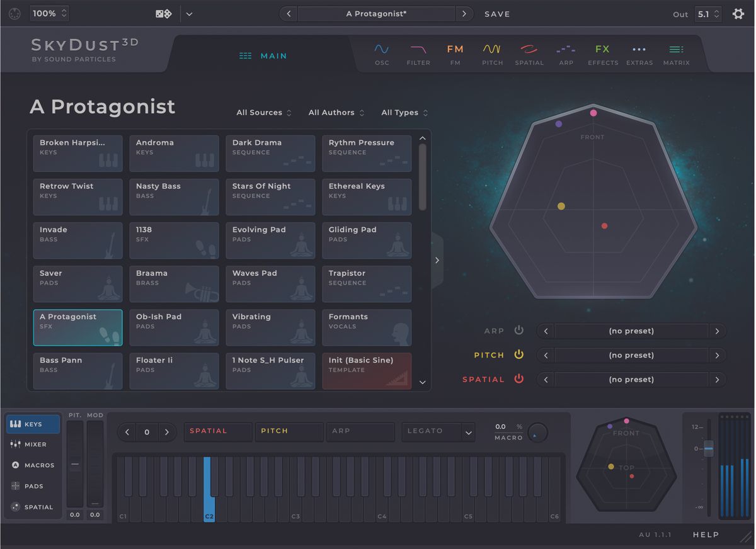The image size is (756, 549).
Task: Open the MATRIX modulation panel
Action: pos(676,54)
